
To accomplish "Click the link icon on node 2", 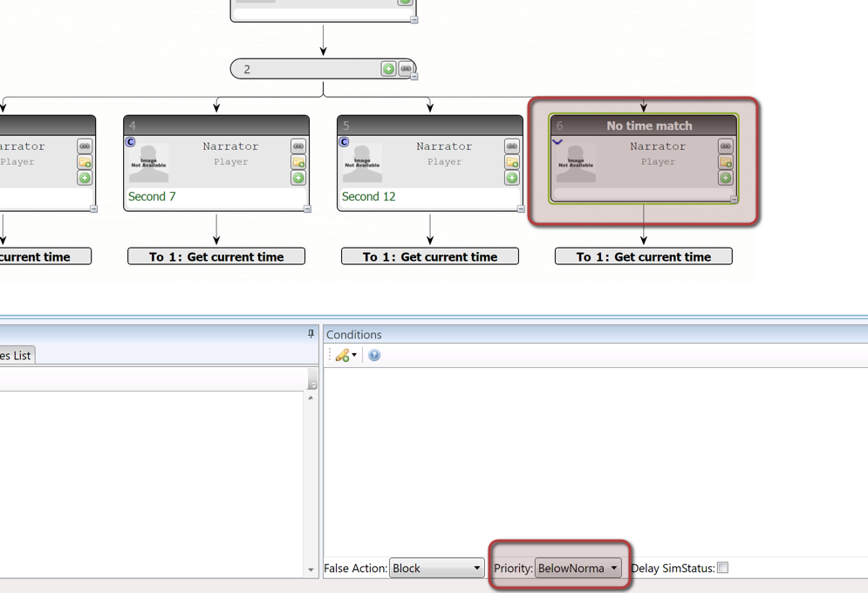I will point(406,69).
